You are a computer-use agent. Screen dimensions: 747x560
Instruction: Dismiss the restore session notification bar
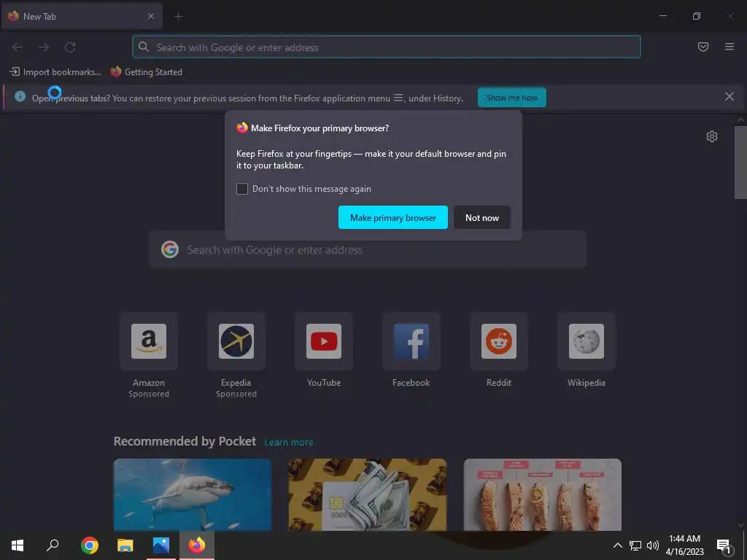coord(729,97)
